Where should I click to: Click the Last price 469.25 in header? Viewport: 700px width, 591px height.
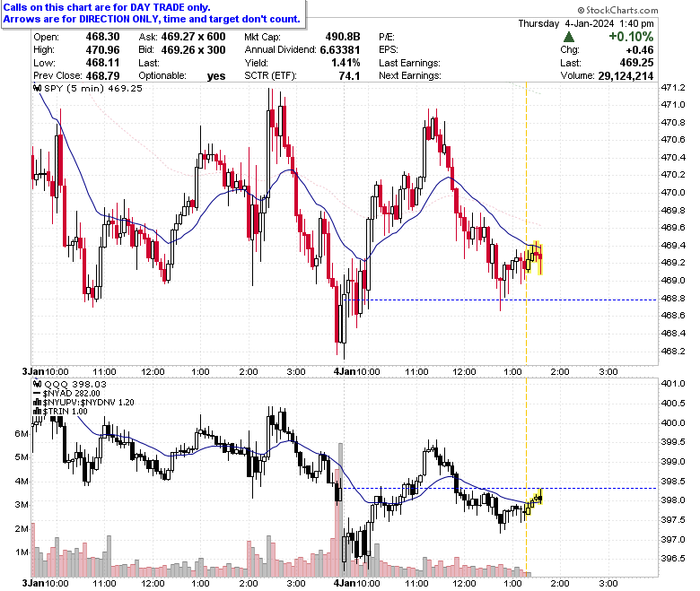636,63
